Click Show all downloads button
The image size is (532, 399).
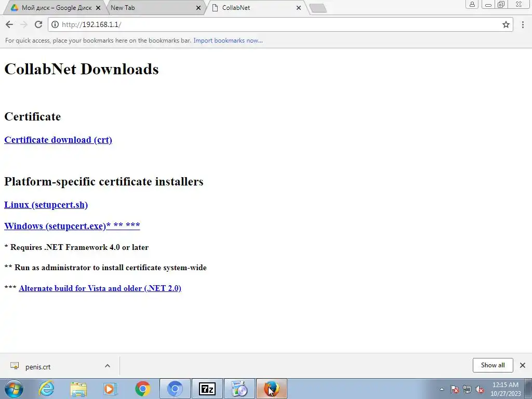(x=493, y=365)
